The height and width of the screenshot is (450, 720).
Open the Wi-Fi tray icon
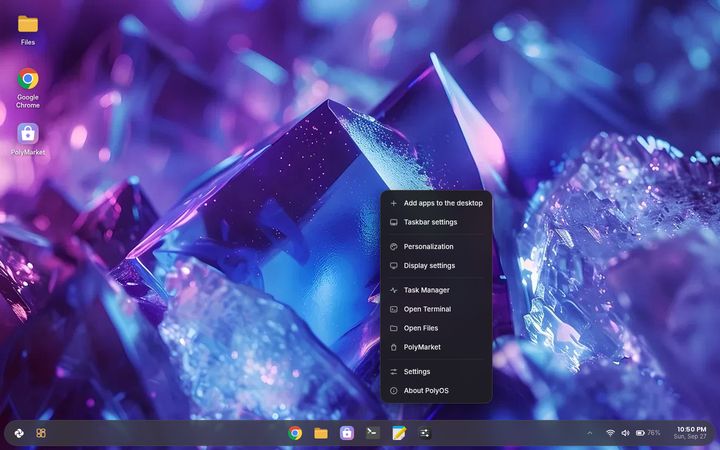[x=610, y=433]
